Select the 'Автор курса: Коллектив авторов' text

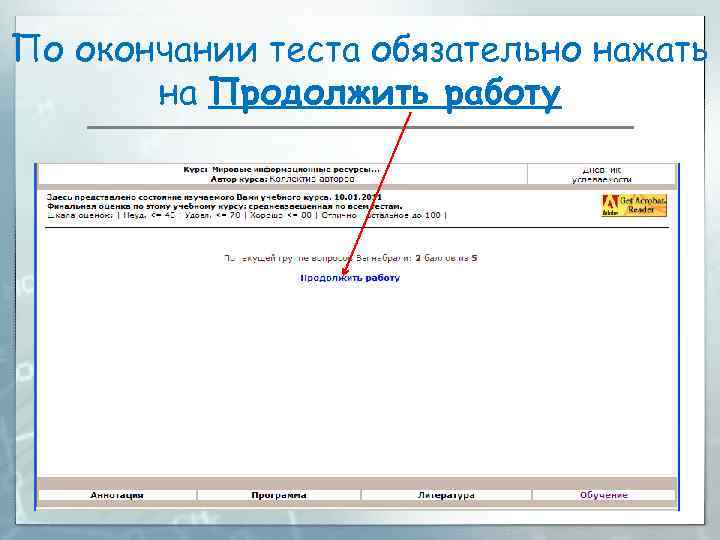pyautogui.click(x=282, y=179)
